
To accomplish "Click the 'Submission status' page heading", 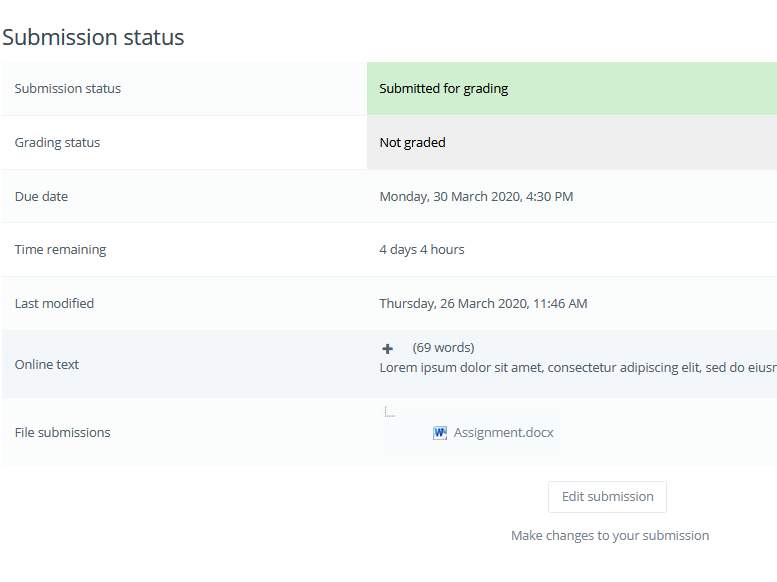I will (x=93, y=38).
